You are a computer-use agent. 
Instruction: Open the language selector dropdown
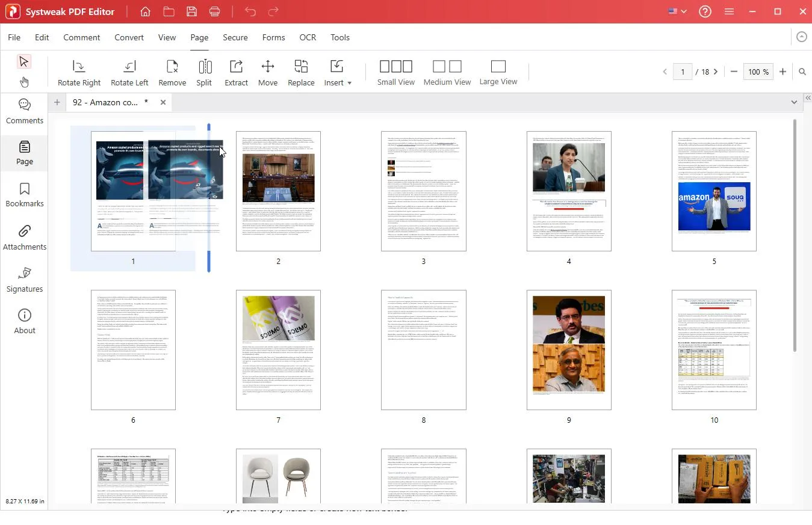click(x=677, y=11)
